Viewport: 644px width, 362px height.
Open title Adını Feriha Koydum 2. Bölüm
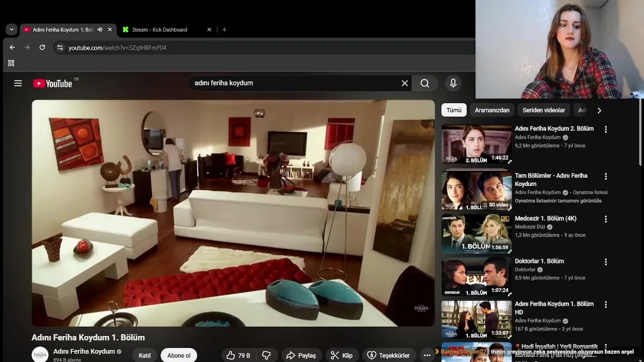click(x=554, y=129)
